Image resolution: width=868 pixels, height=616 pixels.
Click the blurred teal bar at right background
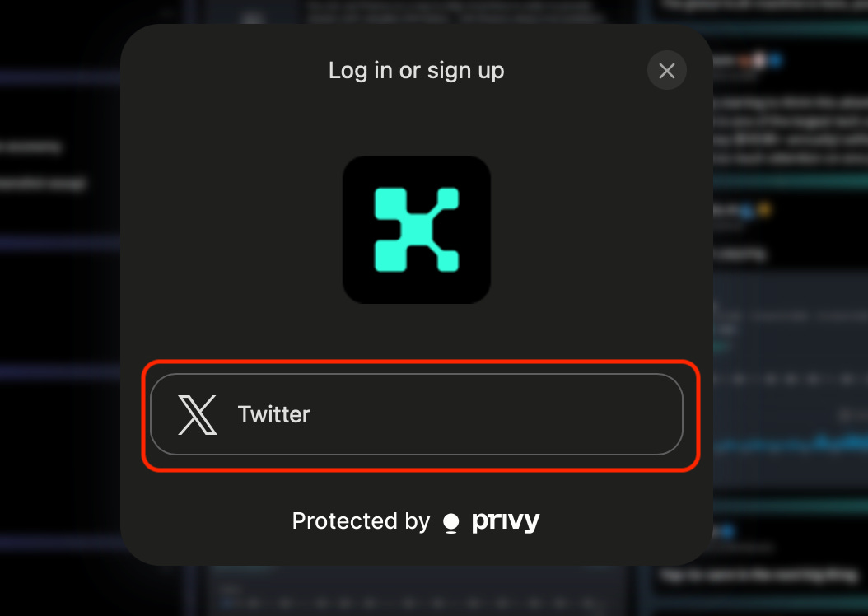[791, 180]
